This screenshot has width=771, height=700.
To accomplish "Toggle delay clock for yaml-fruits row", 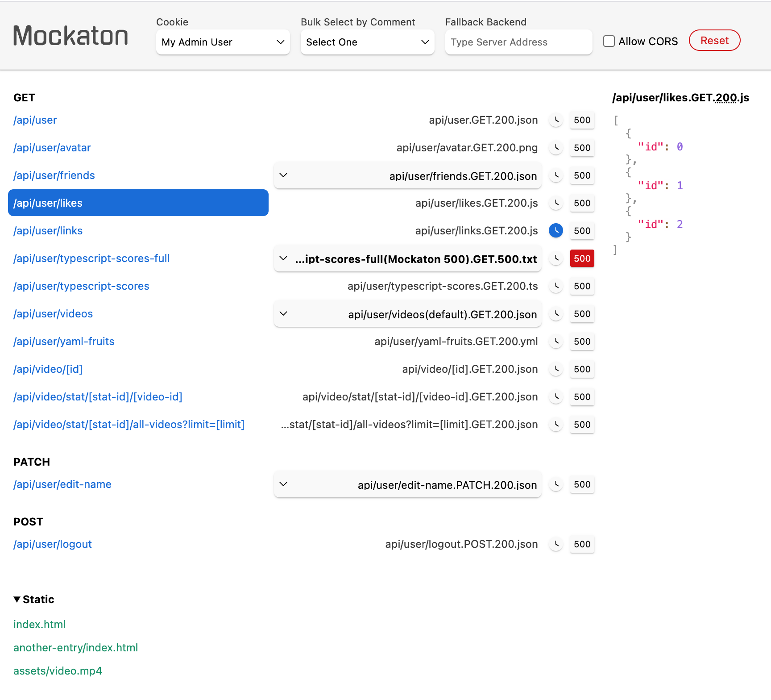I will (556, 342).
